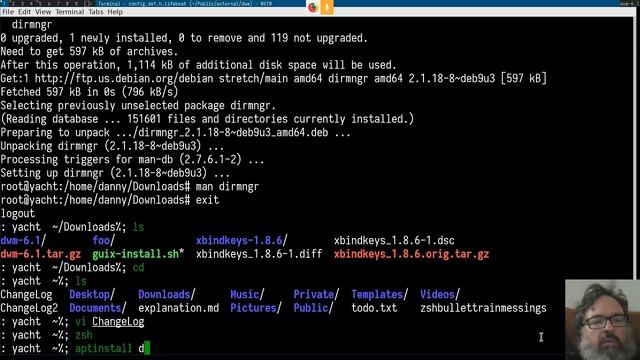Click the Public/ directory name
The height and width of the screenshot is (360, 640).
[313, 308]
